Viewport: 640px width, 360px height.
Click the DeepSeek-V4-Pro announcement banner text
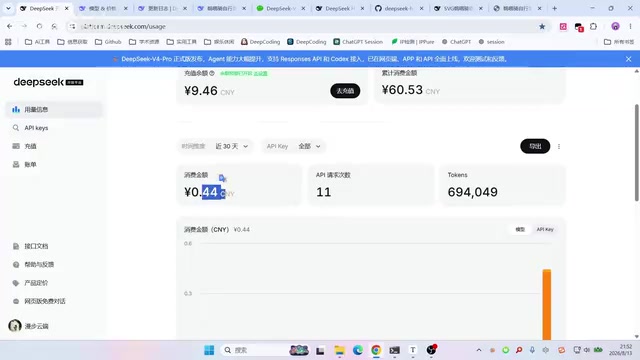tap(314, 59)
